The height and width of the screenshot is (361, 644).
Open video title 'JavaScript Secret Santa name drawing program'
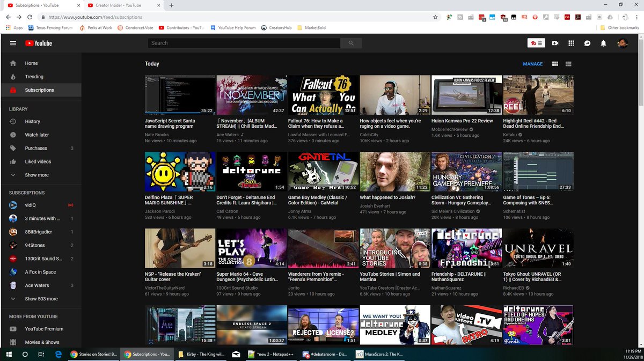pyautogui.click(x=170, y=123)
